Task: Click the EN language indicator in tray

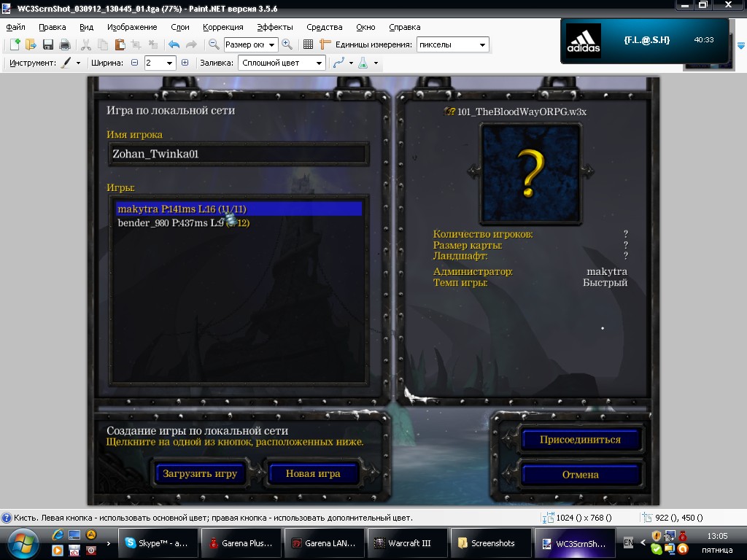Action: [x=629, y=542]
